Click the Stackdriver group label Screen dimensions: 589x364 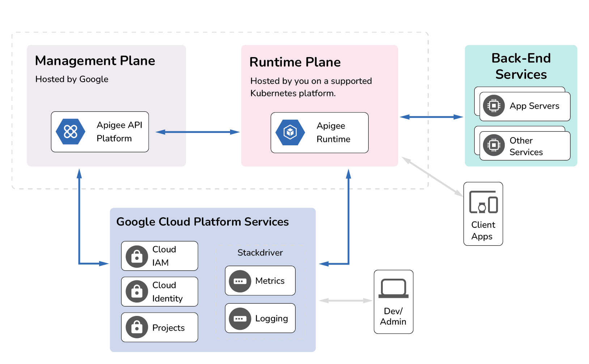[260, 253]
